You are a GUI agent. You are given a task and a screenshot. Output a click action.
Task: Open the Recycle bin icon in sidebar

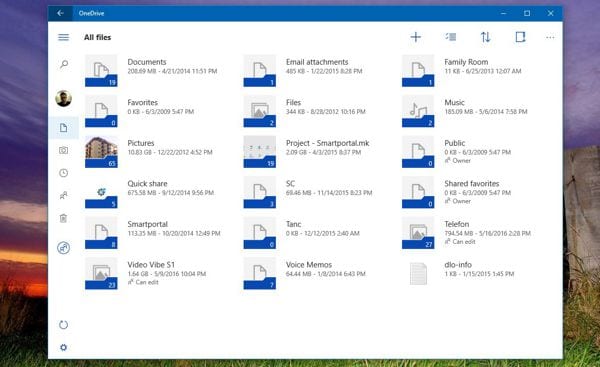point(64,218)
